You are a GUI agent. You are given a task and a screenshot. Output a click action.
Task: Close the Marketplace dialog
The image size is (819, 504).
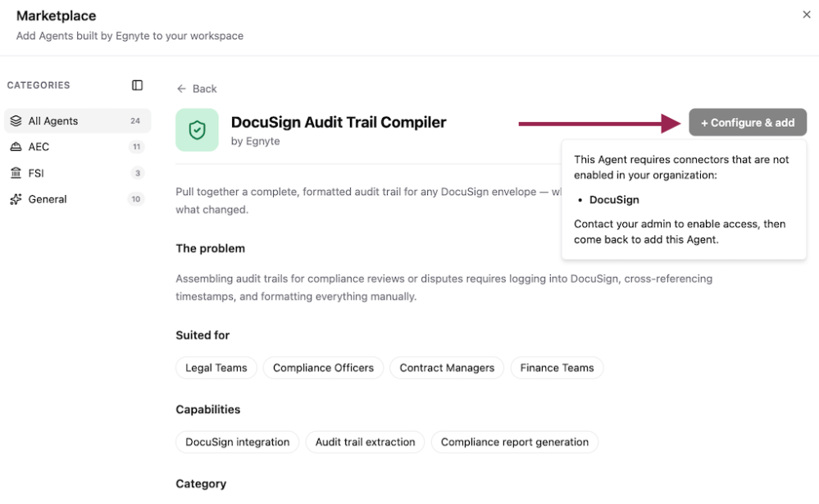(x=807, y=15)
